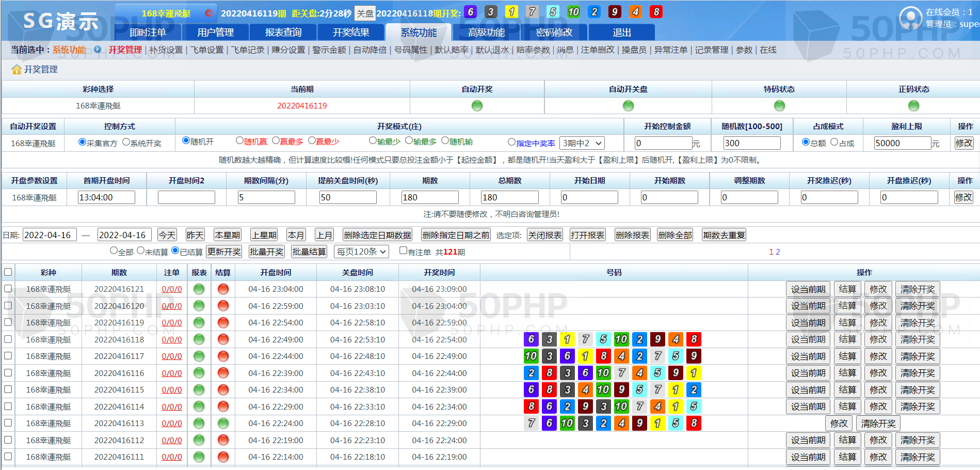Click the purple number 6 ball in header

[470, 12]
